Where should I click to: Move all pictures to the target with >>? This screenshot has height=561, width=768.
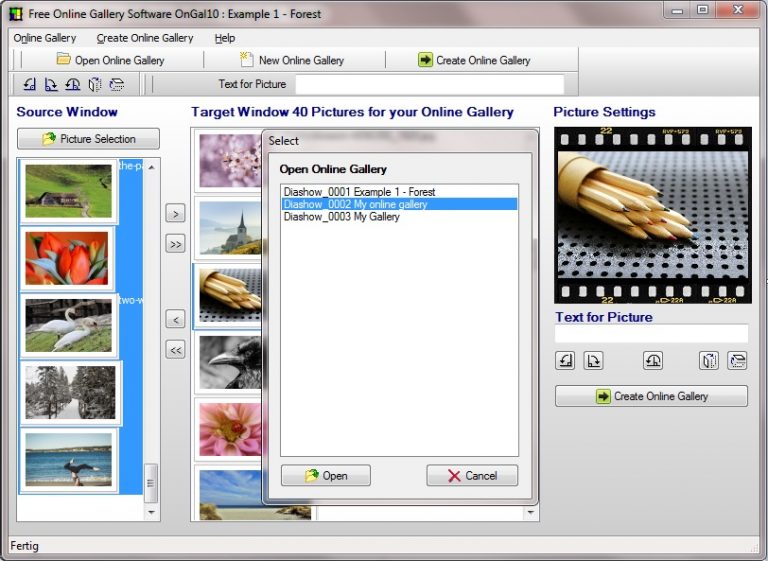pos(175,244)
